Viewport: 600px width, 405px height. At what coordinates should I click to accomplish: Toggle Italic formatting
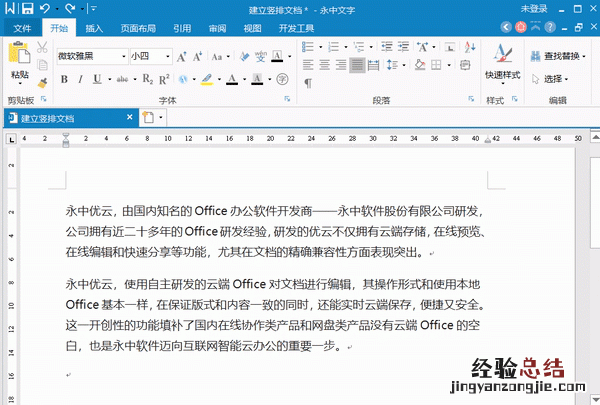click(x=80, y=79)
